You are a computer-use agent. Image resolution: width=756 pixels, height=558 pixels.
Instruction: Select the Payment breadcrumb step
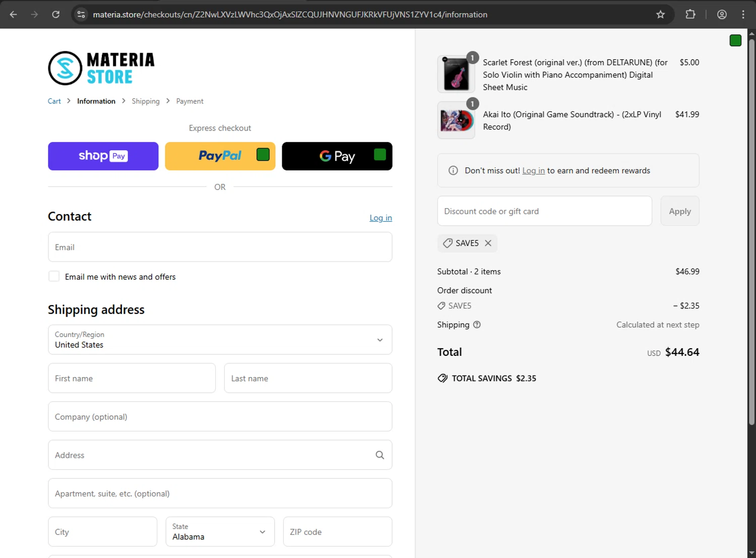[190, 101]
